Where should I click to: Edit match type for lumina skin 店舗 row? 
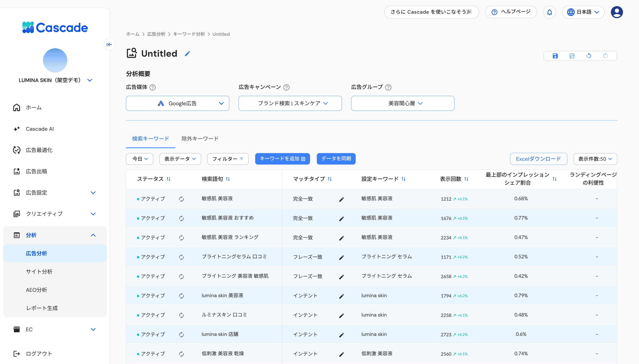coord(341,335)
